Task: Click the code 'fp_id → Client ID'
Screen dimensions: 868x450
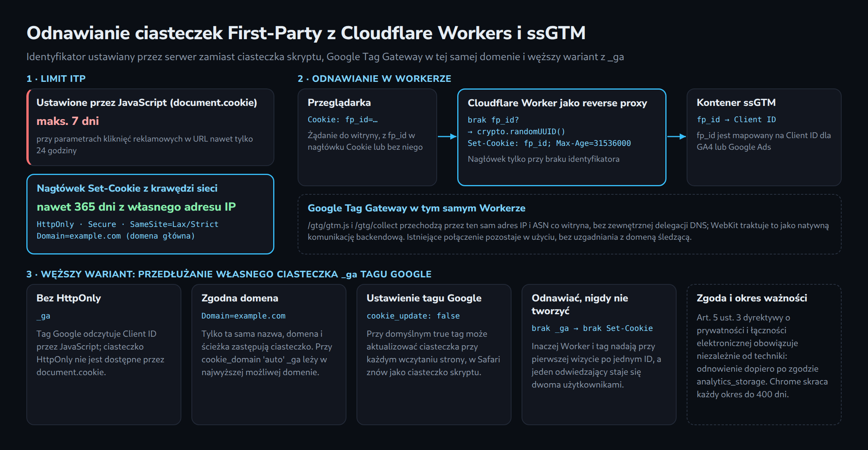Action: click(x=736, y=119)
